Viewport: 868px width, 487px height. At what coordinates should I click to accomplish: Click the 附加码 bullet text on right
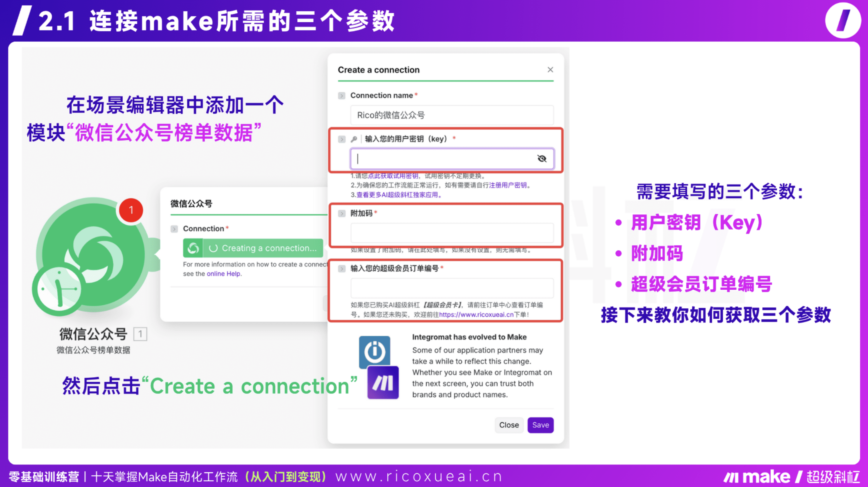(x=657, y=253)
